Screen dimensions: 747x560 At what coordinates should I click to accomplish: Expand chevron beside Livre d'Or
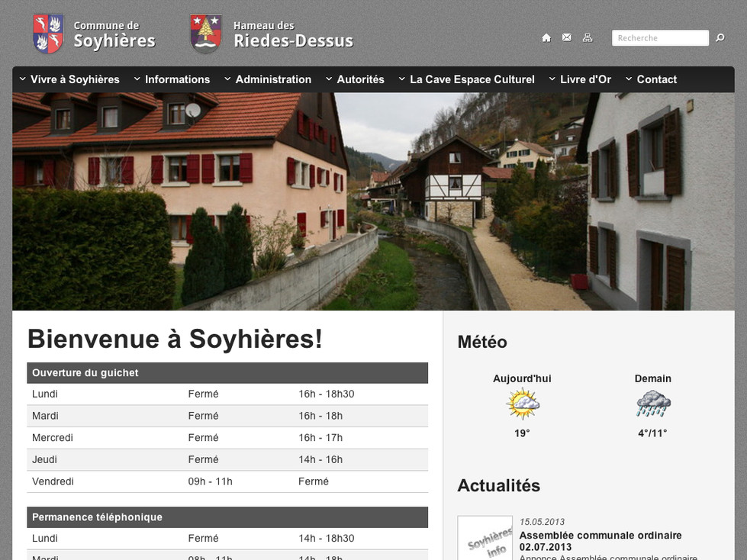point(552,79)
